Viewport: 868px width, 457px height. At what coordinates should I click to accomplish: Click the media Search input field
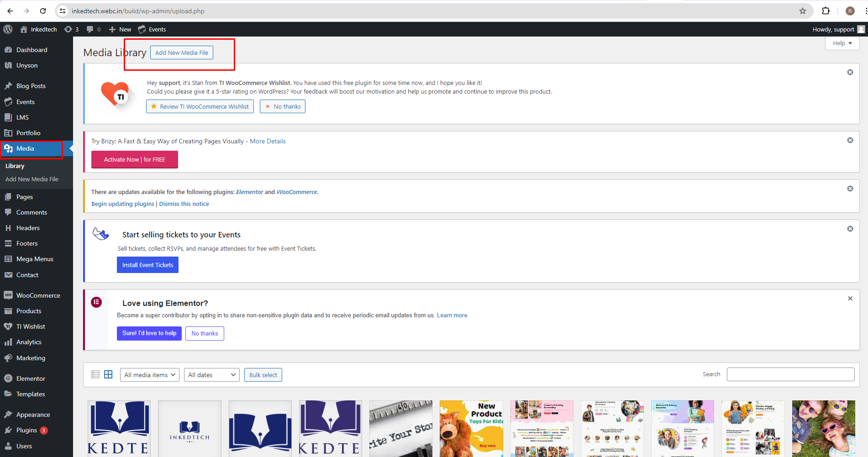791,374
